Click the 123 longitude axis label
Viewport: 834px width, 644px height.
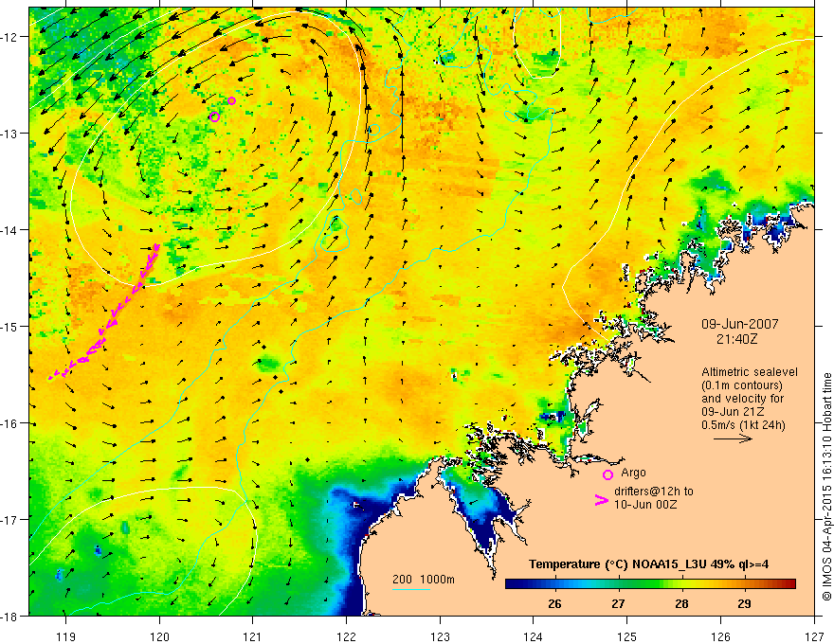440,636
